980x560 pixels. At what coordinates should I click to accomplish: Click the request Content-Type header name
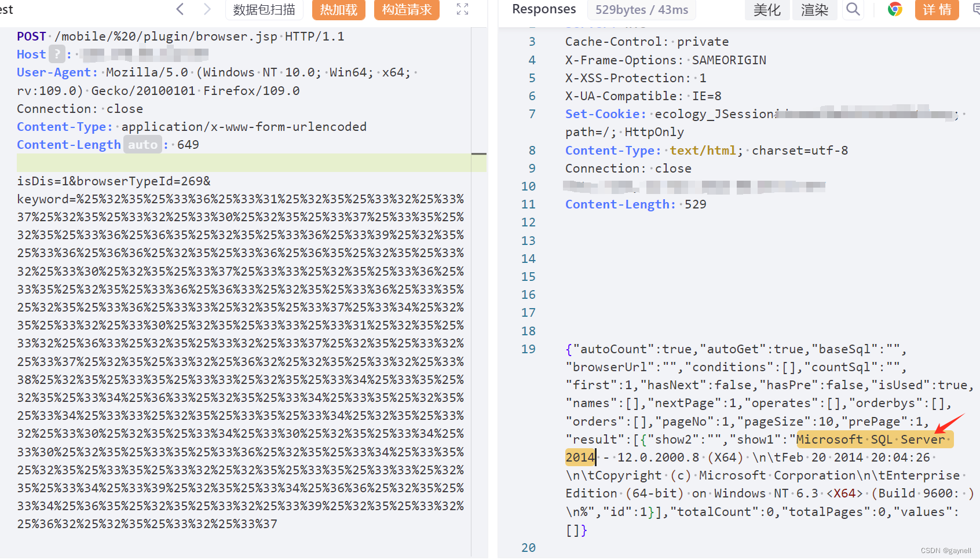click(64, 127)
